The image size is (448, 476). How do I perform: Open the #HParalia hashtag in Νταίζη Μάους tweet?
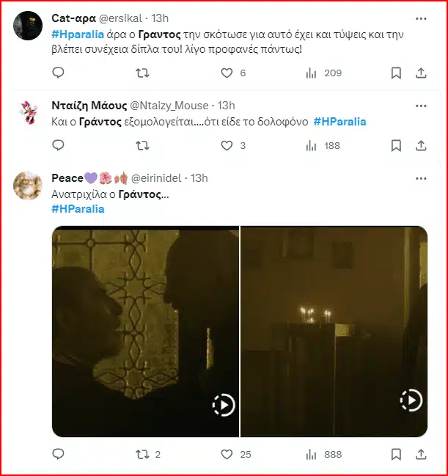pos(339,122)
